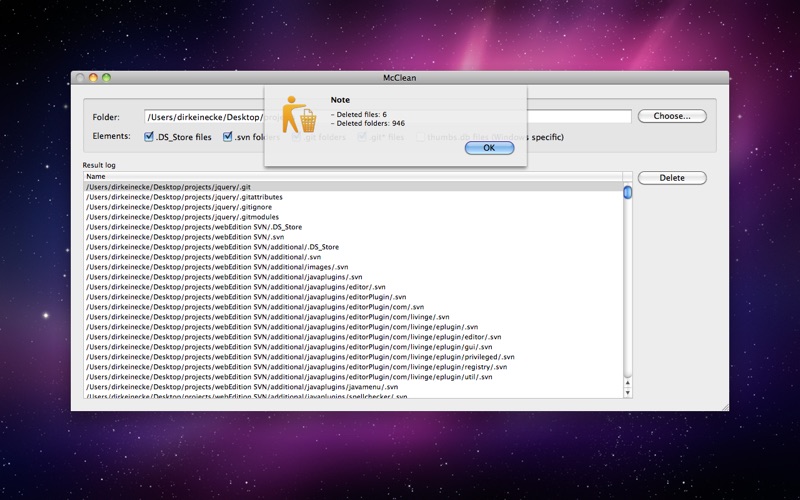Click the trash man icon in dialog
Viewport: 800px width, 500px height.
[x=299, y=115]
